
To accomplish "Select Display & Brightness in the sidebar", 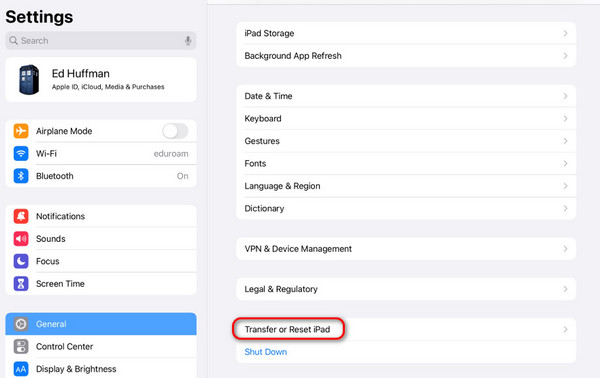I will [101, 369].
